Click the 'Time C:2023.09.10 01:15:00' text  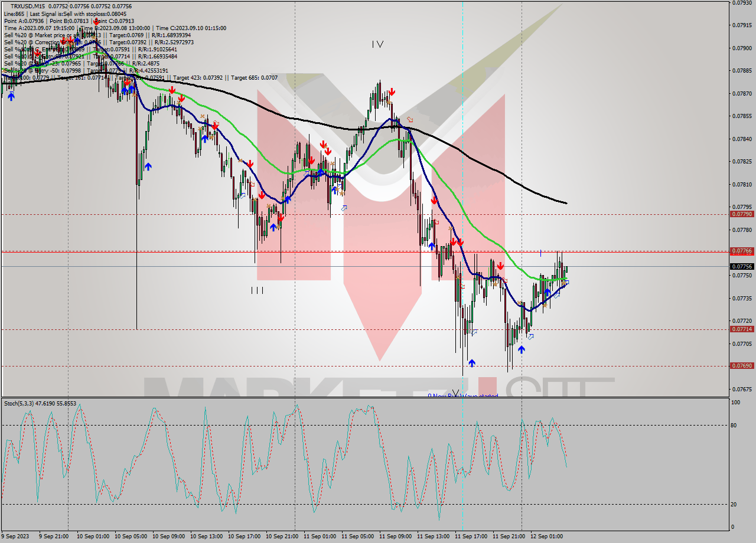[x=191, y=28]
